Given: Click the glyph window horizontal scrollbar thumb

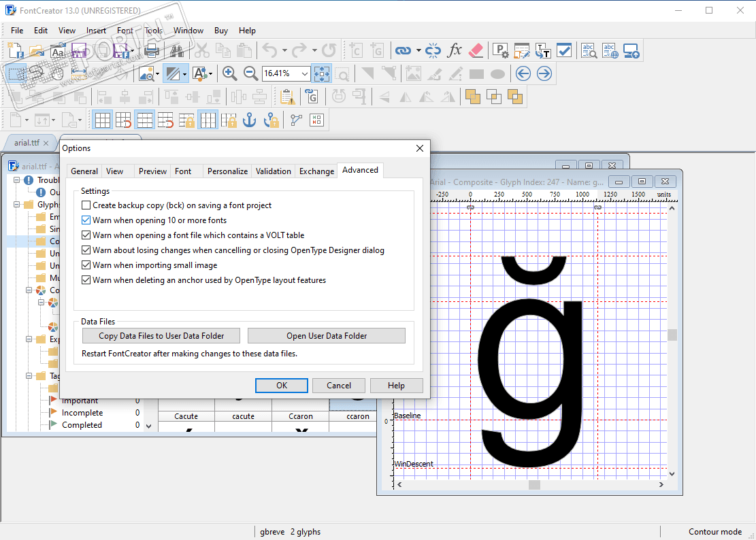Looking at the screenshot, I should [534, 485].
